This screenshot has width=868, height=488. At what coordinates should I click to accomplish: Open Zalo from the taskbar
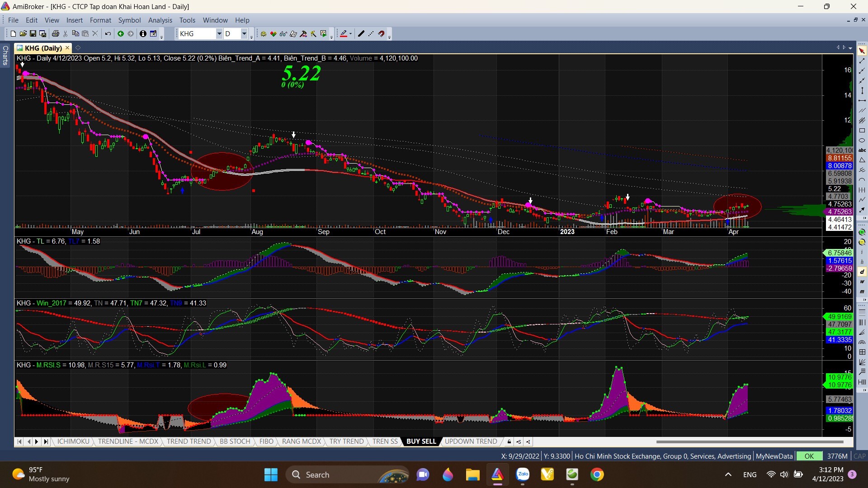(x=523, y=474)
